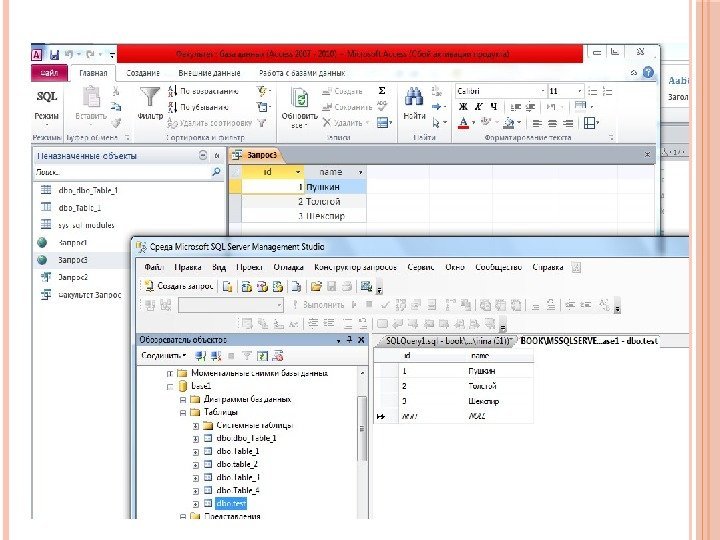
Task: Open the Calibri font name dropdown
Action: tap(543, 91)
